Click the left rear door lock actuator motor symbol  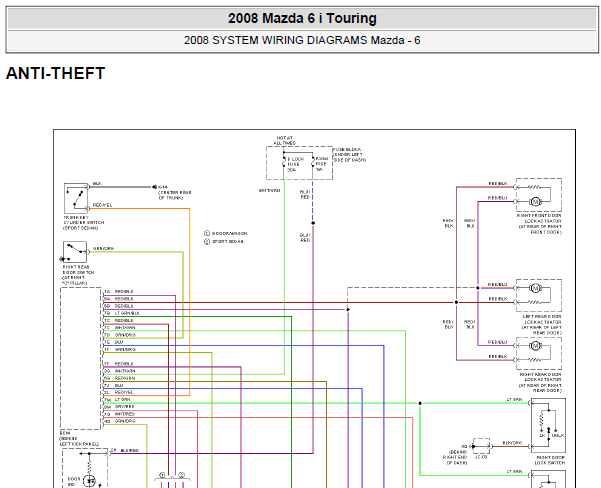(535, 288)
